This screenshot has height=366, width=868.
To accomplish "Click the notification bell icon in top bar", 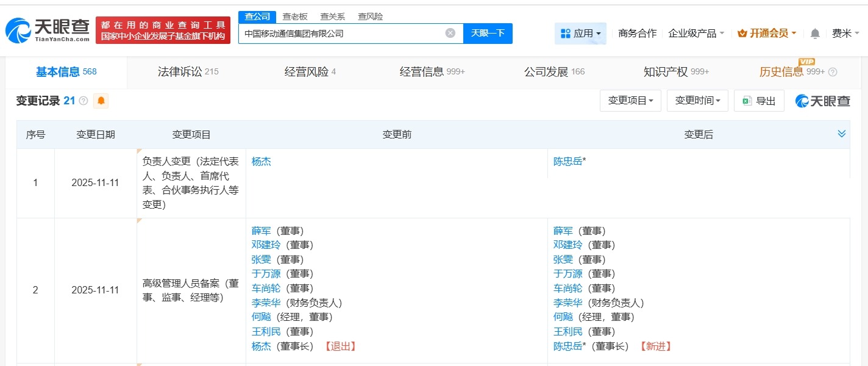I will 814,34.
